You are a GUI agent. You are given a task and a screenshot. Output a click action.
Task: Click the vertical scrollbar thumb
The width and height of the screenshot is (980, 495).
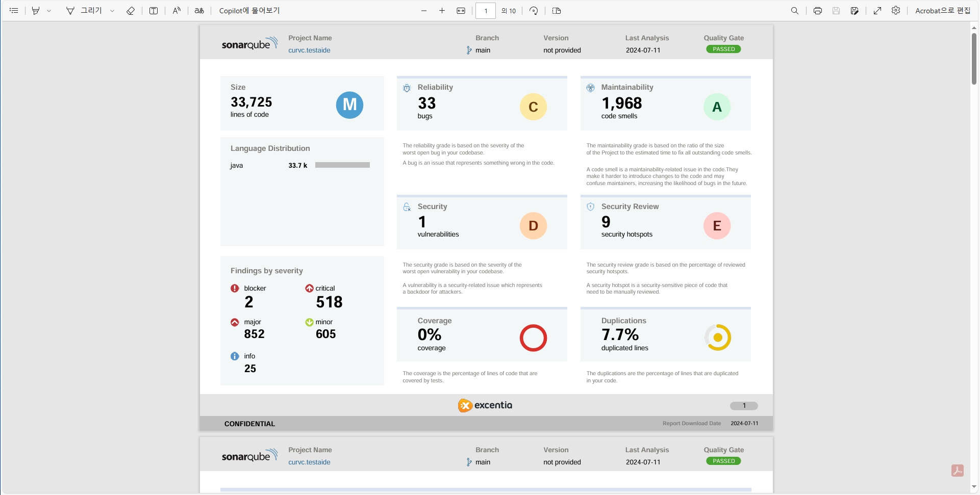(974, 59)
